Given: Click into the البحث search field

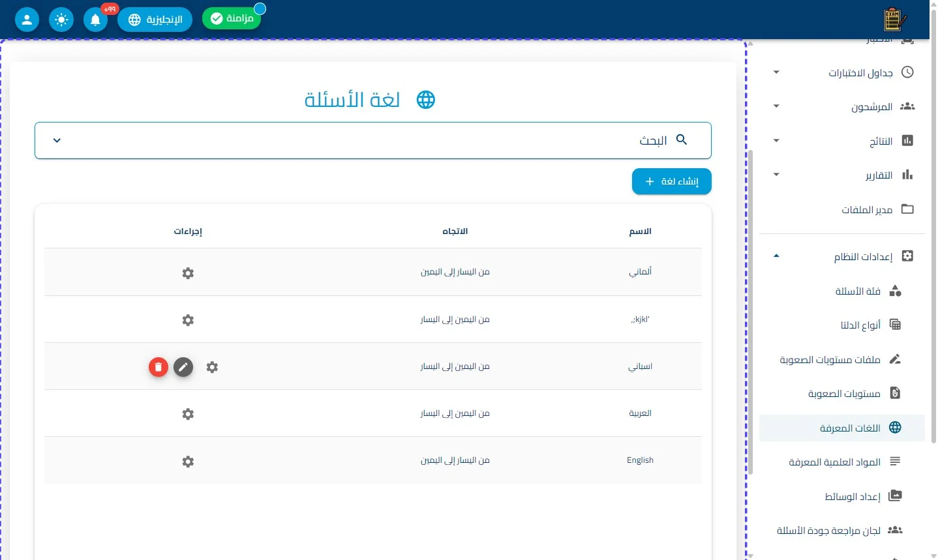Looking at the screenshot, I should pyautogui.click(x=373, y=140).
